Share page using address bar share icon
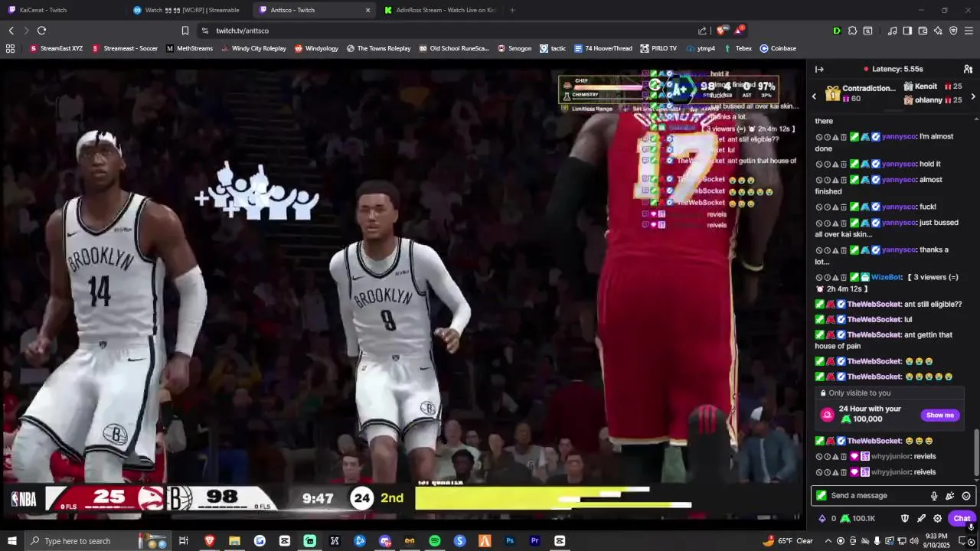Screen dimensions: 980x551 coord(702,31)
